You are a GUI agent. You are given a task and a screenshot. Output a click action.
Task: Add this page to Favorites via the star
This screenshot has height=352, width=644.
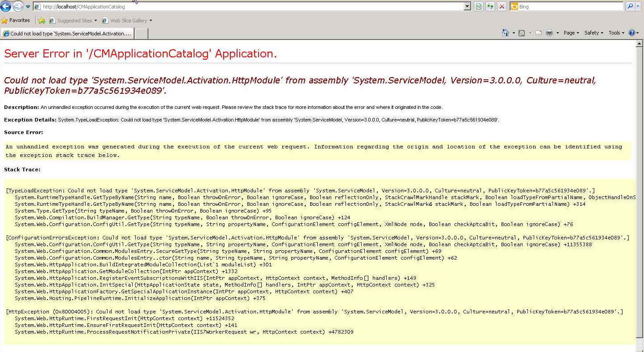coord(42,20)
